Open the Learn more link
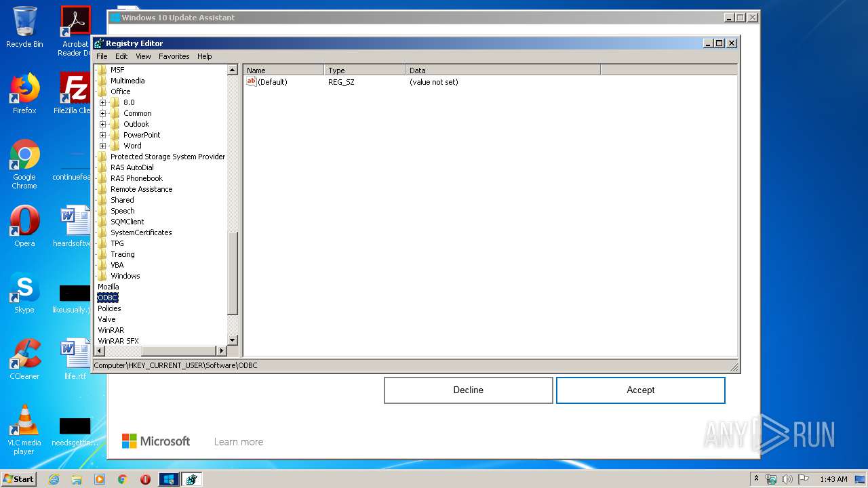The height and width of the screenshot is (488, 868). 239,442
